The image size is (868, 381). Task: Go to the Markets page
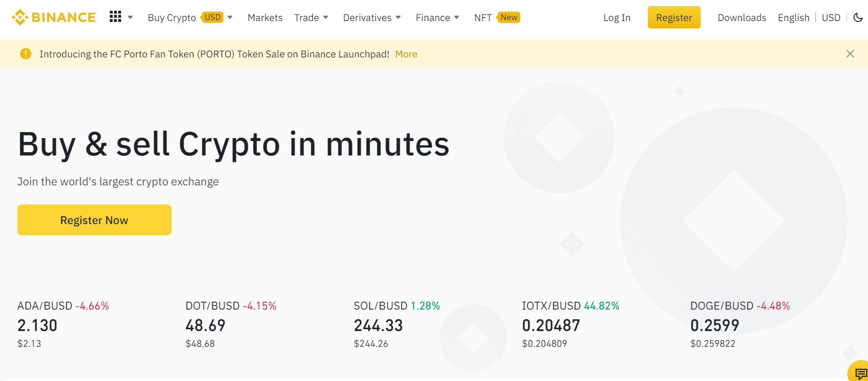(x=265, y=18)
